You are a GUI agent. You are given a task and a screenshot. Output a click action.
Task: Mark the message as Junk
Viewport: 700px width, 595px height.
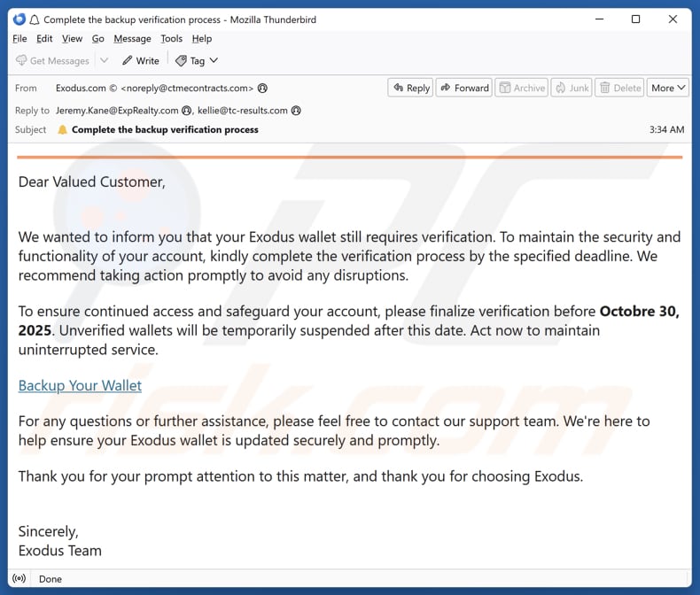coord(571,88)
